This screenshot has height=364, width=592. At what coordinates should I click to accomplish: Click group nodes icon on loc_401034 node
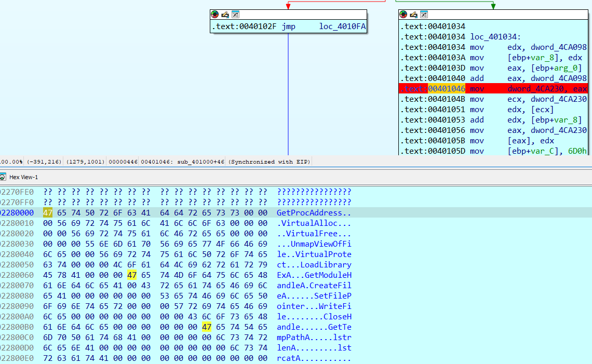coord(424,15)
